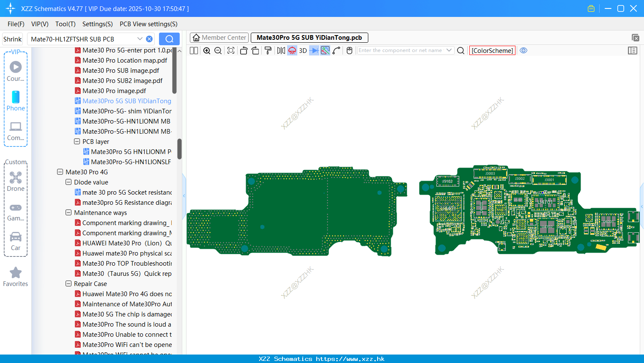The height and width of the screenshot is (363, 644).
Task: Open Favorites star in sidebar
Action: pos(16,277)
